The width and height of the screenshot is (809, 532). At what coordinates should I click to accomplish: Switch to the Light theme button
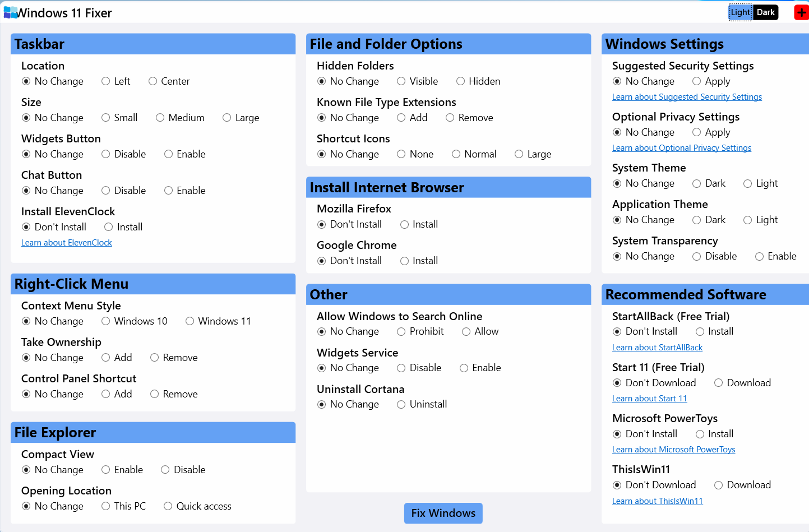click(x=740, y=12)
